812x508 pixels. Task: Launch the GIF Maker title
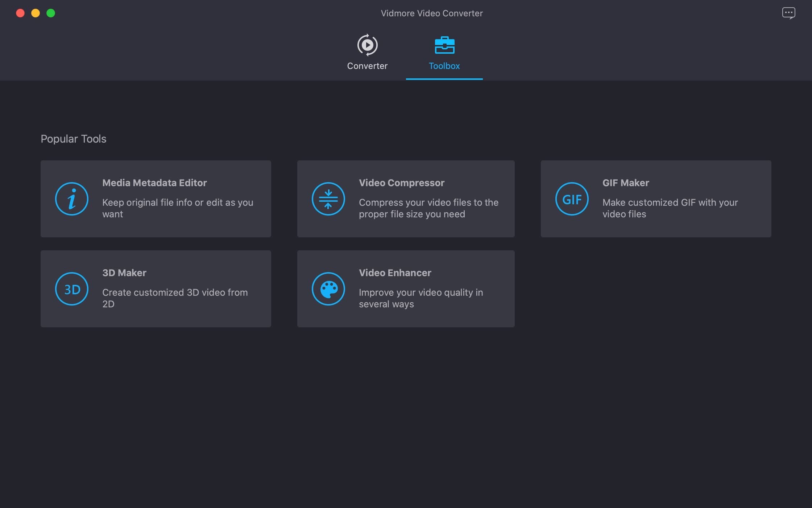click(x=625, y=183)
